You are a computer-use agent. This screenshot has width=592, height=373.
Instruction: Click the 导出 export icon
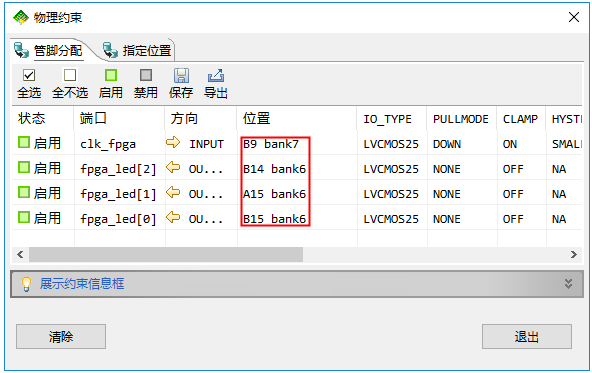pos(216,76)
